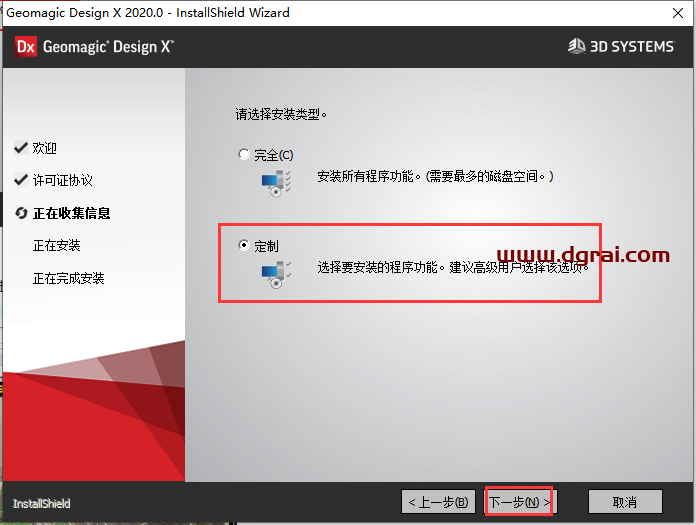696x525 pixels.
Task: Click the complete install computer icon
Action: (x=276, y=183)
